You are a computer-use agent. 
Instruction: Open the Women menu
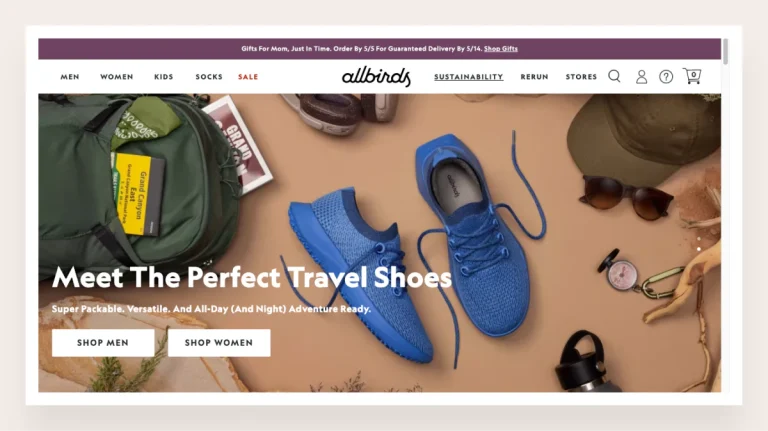[117, 77]
